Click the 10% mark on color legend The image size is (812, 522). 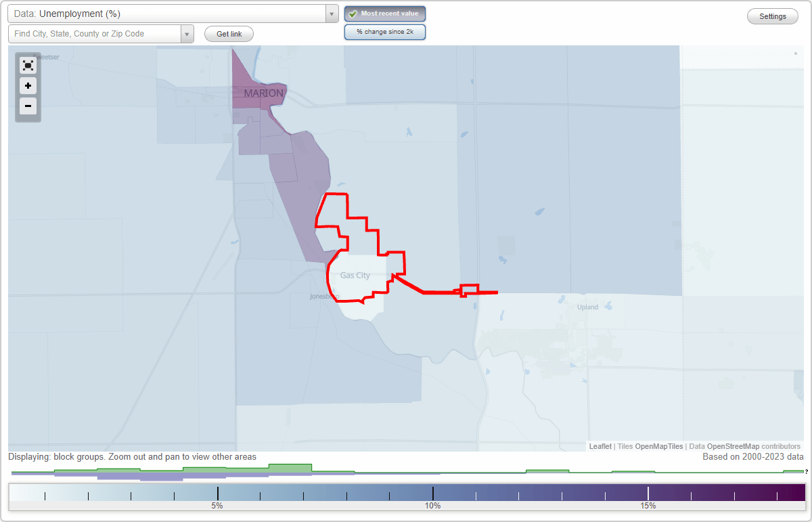pos(432,506)
